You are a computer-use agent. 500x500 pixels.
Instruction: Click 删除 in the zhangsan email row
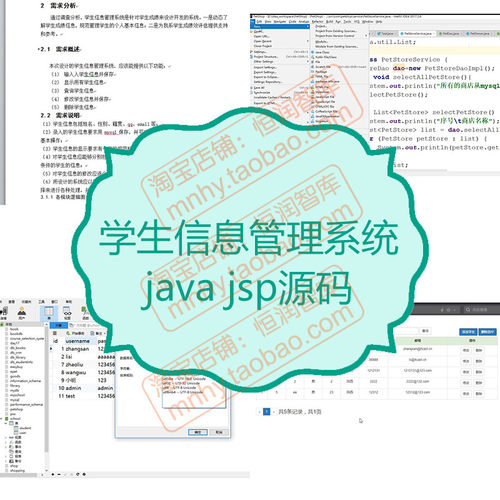(x=479, y=350)
